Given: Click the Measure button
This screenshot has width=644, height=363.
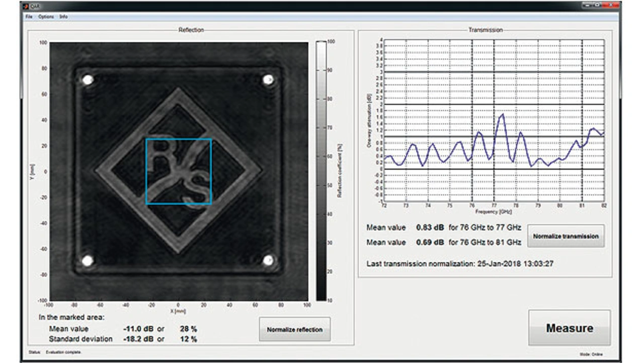Looking at the screenshot, I should [x=570, y=328].
